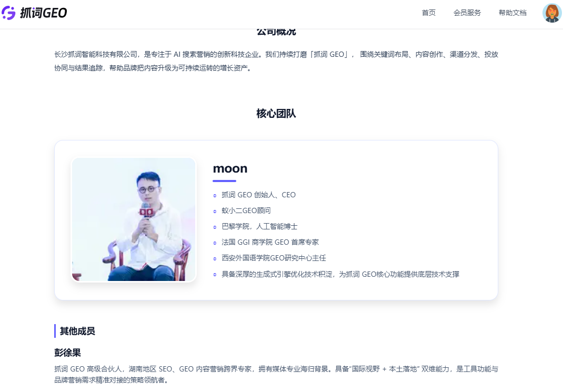Click the moon founder photo thumbnail
Viewport: 563px width, 392px height.
point(134,219)
